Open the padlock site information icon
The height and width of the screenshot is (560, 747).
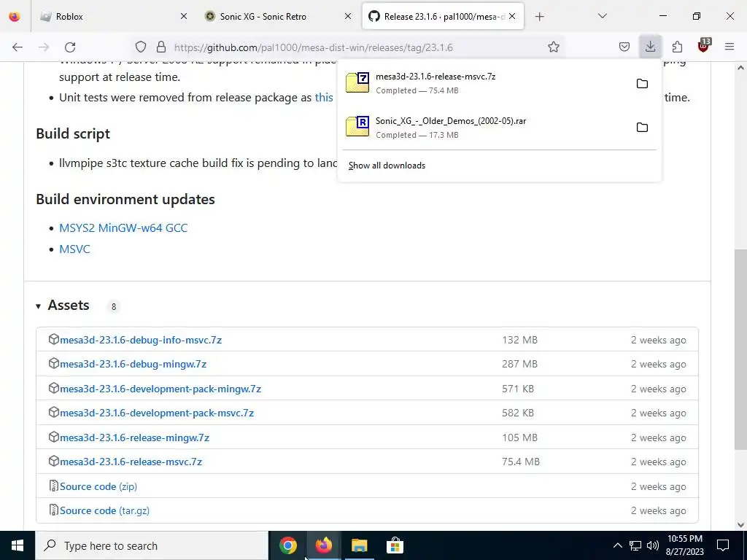pos(161,47)
